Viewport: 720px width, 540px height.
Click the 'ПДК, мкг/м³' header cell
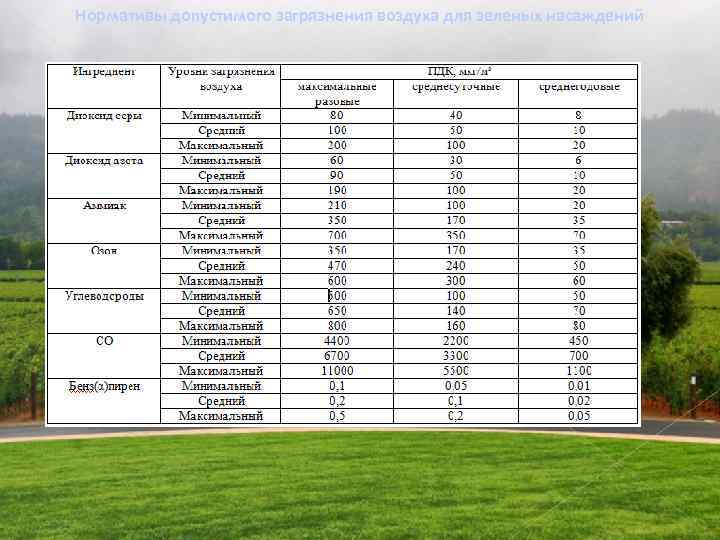[459, 71]
